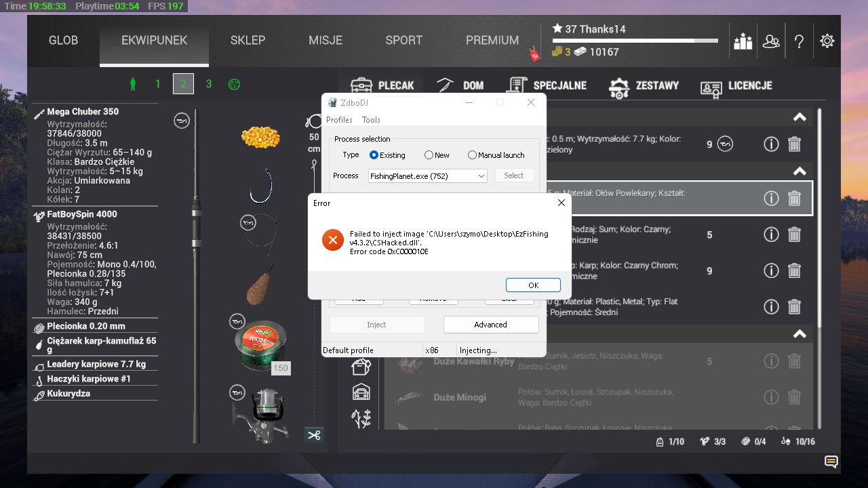The image size is (868, 488).
Task: Collapse the section above Duże Kawałki Ryby
Action: click(x=800, y=333)
